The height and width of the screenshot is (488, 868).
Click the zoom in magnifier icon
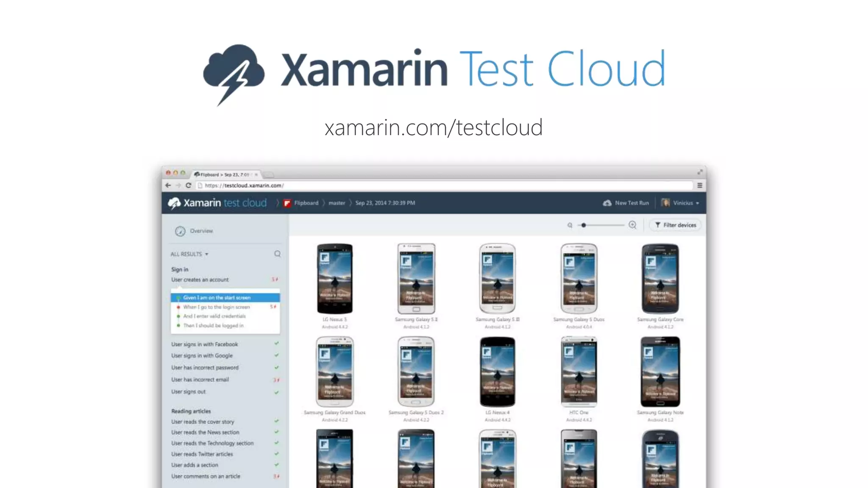coord(632,225)
